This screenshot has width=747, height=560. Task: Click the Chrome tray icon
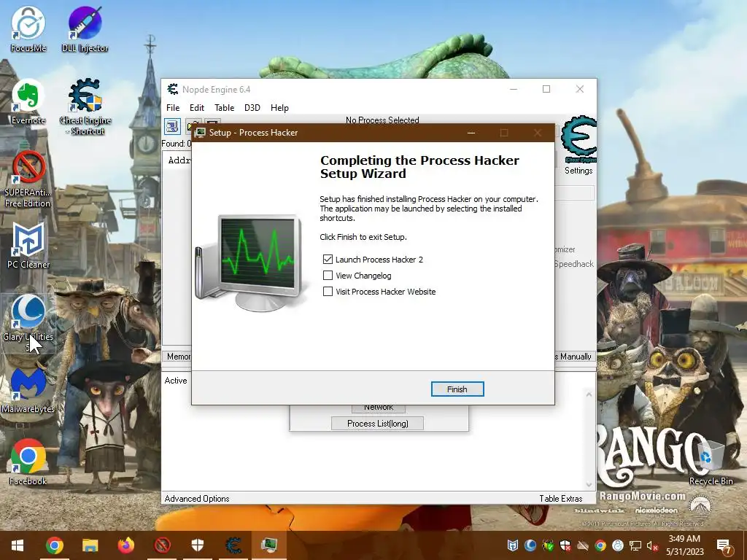(x=600, y=545)
